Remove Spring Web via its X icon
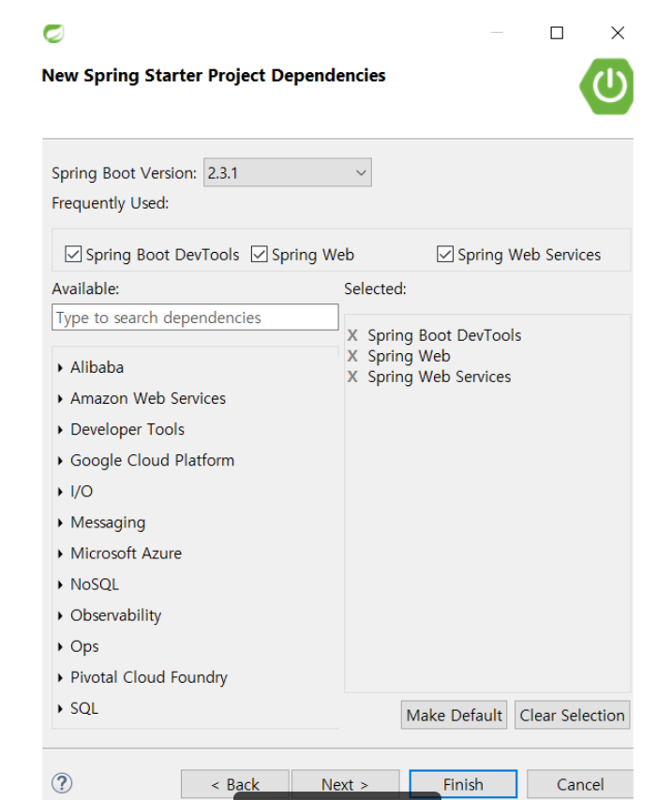Screen dimensions: 672x800 point(352,356)
